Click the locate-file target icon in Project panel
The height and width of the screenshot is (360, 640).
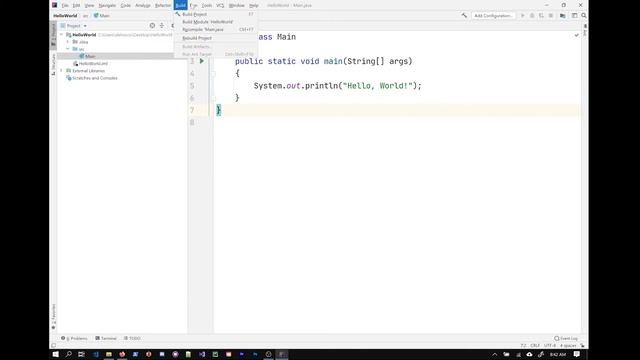tap(152, 26)
